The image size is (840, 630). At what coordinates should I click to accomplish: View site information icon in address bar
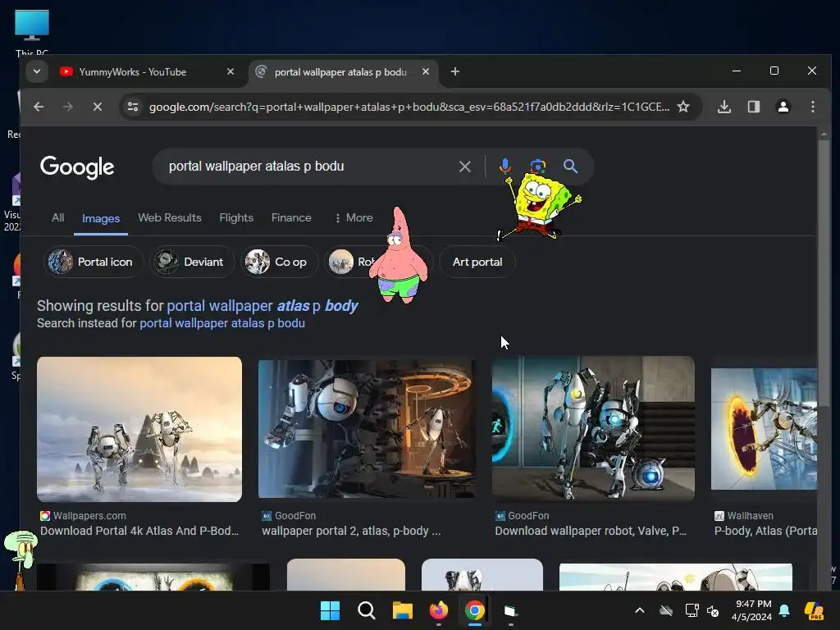(x=133, y=107)
